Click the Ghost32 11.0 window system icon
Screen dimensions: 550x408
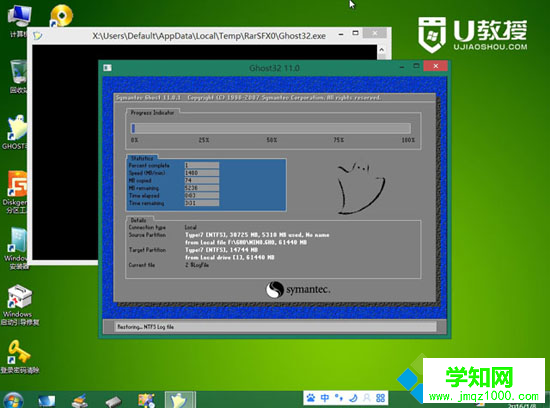pos(107,68)
